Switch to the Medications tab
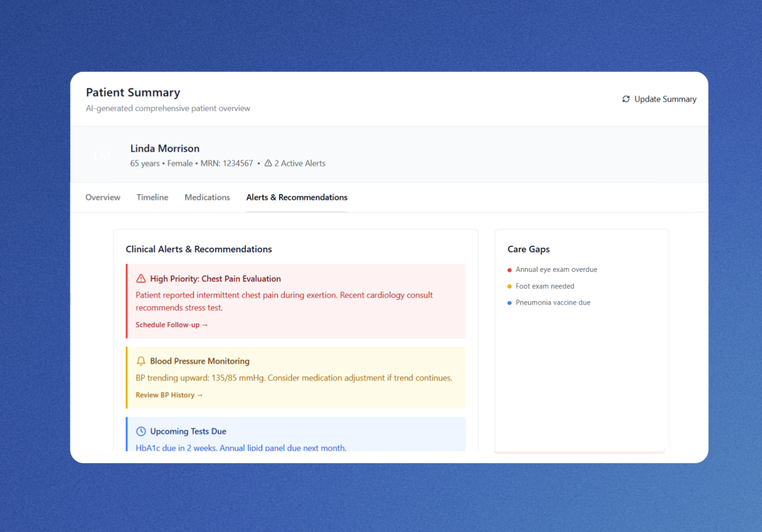762x532 pixels. click(x=207, y=197)
